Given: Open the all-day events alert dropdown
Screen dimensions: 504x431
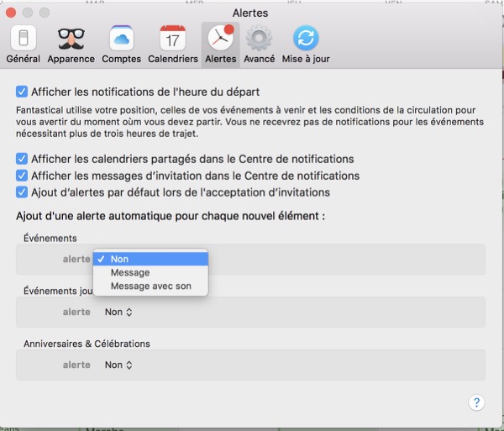Looking at the screenshot, I should [x=118, y=312].
